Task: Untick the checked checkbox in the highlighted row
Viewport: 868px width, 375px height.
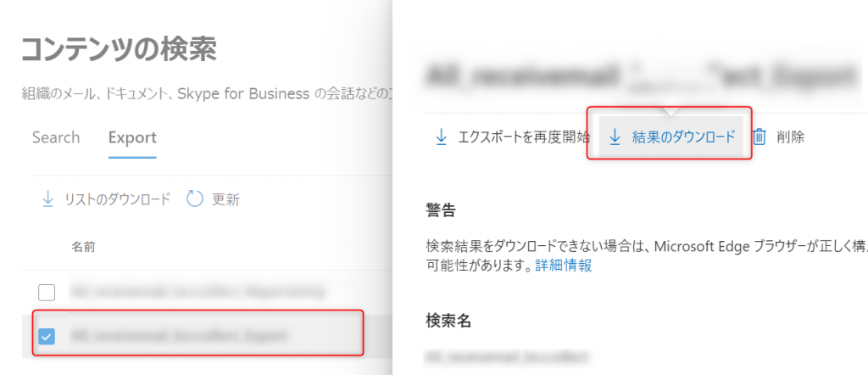Action: [x=47, y=336]
